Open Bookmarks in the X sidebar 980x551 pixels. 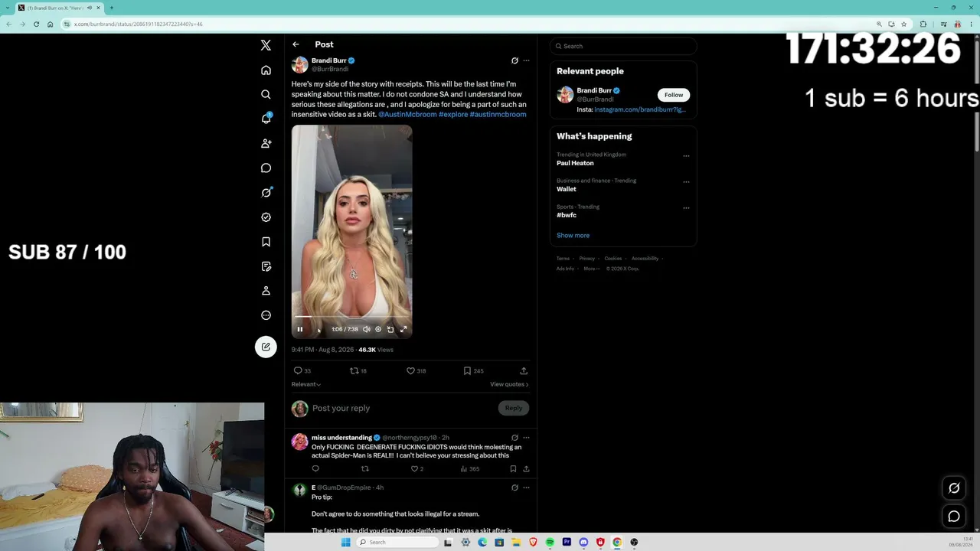click(x=266, y=242)
